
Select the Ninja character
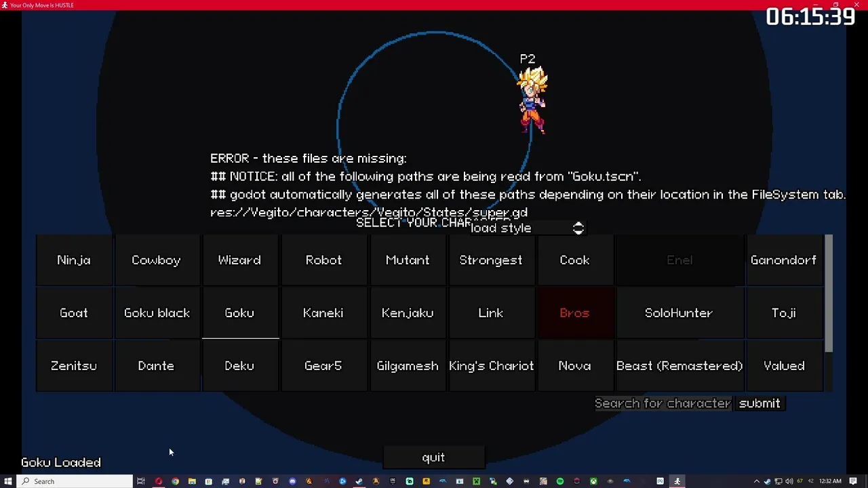pyautogui.click(x=74, y=260)
